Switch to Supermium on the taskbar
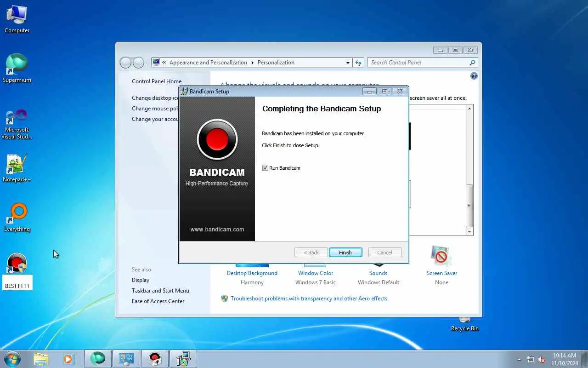 98,359
